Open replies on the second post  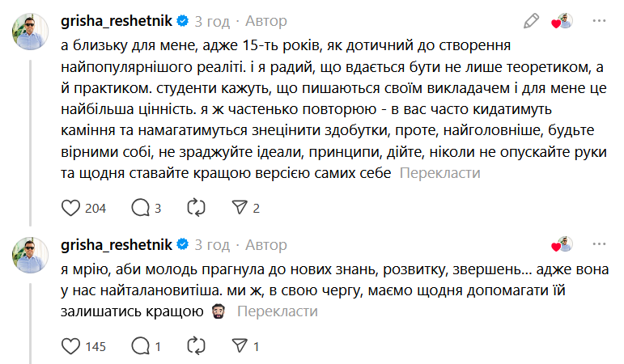click(x=139, y=346)
